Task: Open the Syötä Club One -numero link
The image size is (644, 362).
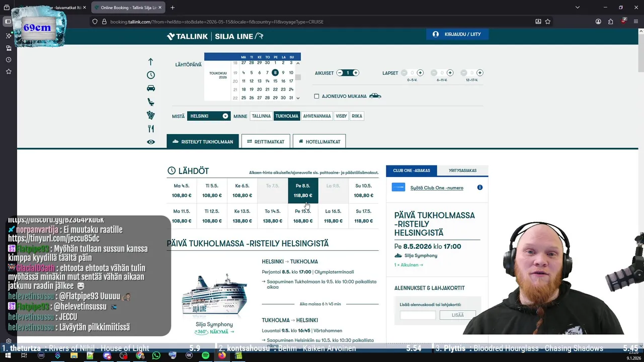Action: (437, 188)
